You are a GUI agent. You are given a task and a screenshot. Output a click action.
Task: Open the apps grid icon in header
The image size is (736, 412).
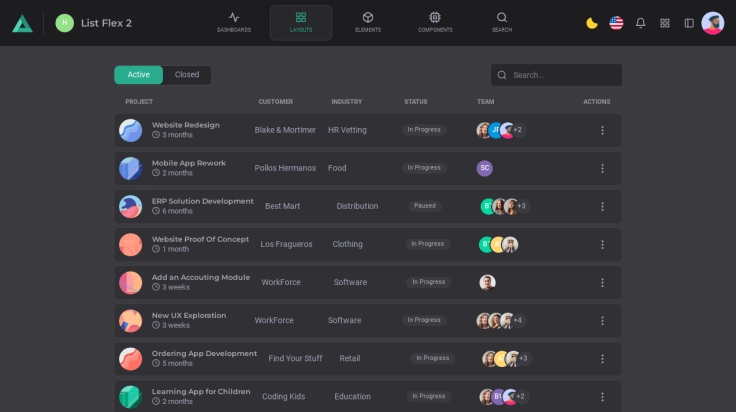click(x=665, y=23)
